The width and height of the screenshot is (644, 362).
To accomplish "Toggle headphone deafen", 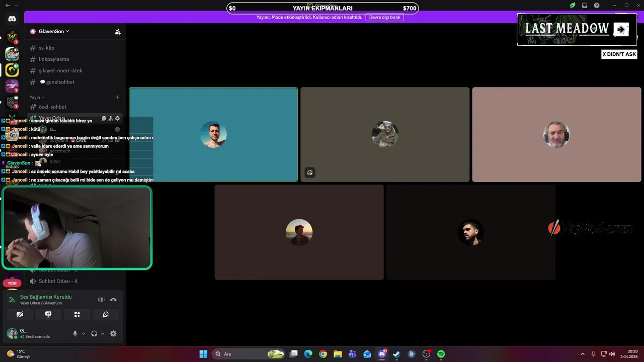I will (x=94, y=333).
